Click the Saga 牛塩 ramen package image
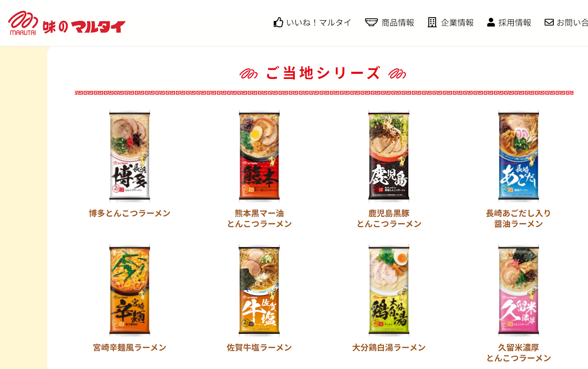The height and width of the screenshot is (369, 588). point(259,290)
